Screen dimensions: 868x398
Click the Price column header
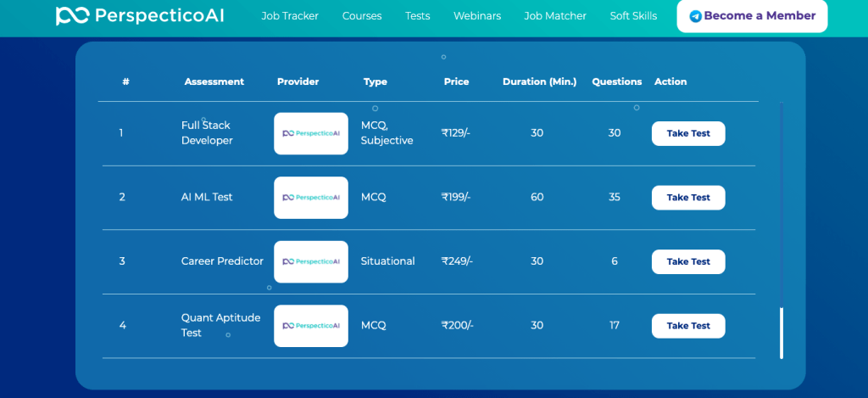coord(456,81)
